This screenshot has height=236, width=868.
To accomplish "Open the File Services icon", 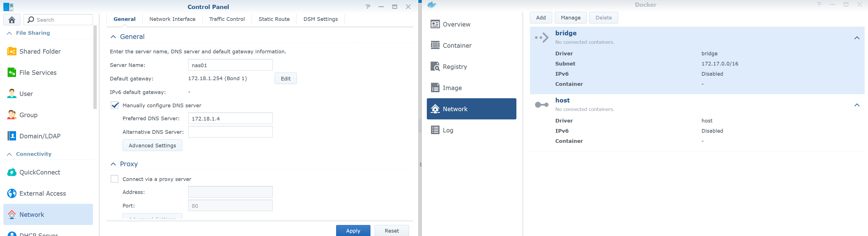I will pyautogui.click(x=12, y=73).
